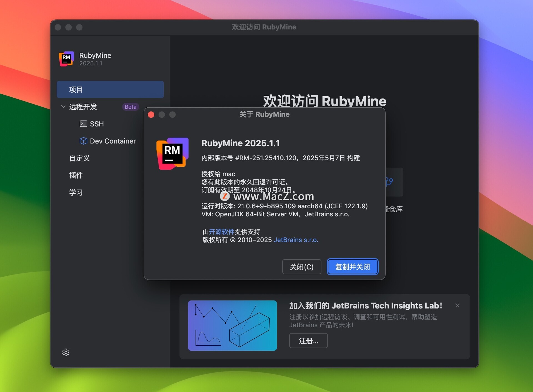This screenshot has height=392, width=533.
Task: Click the large RM logo in About dialog
Action: (x=172, y=153)
